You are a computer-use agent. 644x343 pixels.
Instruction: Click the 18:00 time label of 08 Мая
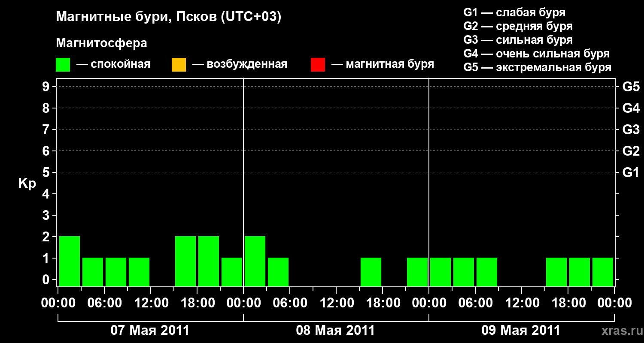383,303
